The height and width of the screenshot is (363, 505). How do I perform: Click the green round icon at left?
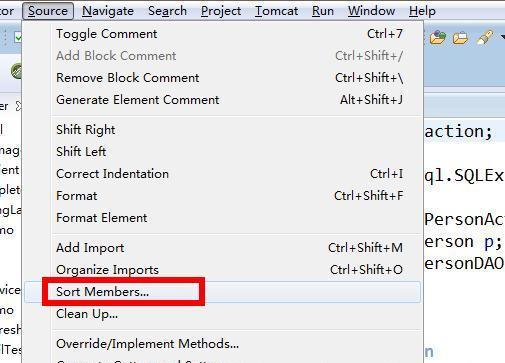pyautogui.click(x=16, y=71)
